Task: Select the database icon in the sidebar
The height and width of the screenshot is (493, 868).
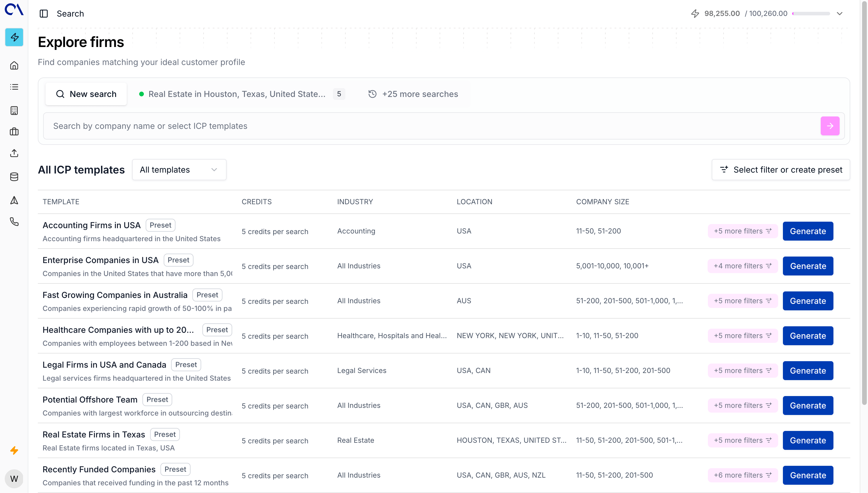Action: [14, 176]
